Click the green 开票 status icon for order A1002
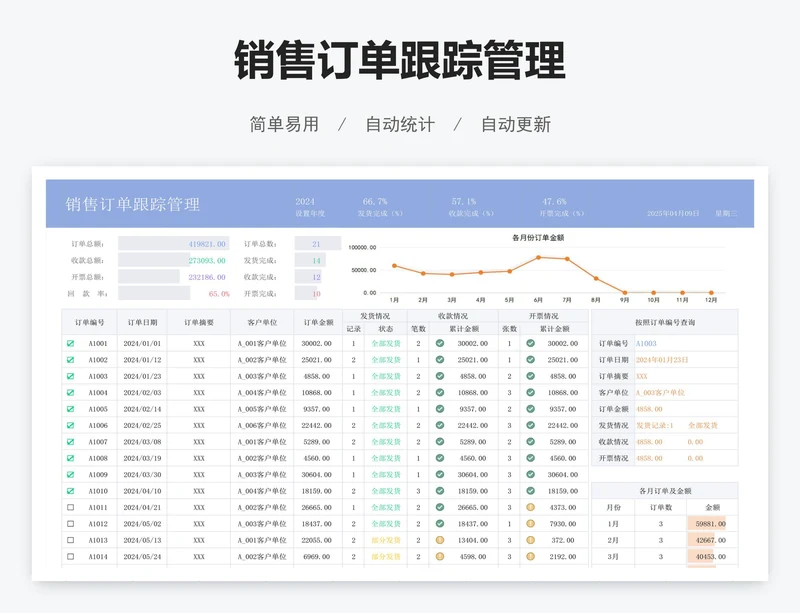 [x=531, y=360]
